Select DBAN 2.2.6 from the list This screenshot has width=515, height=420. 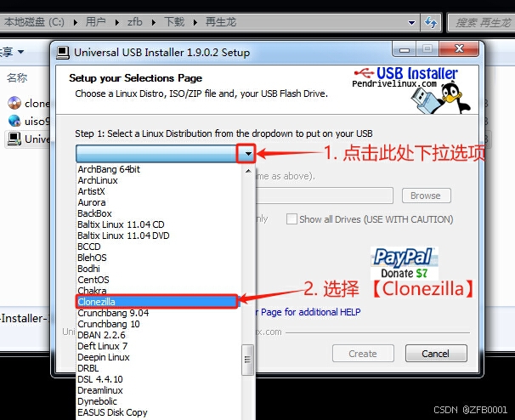tap(101, 335)
